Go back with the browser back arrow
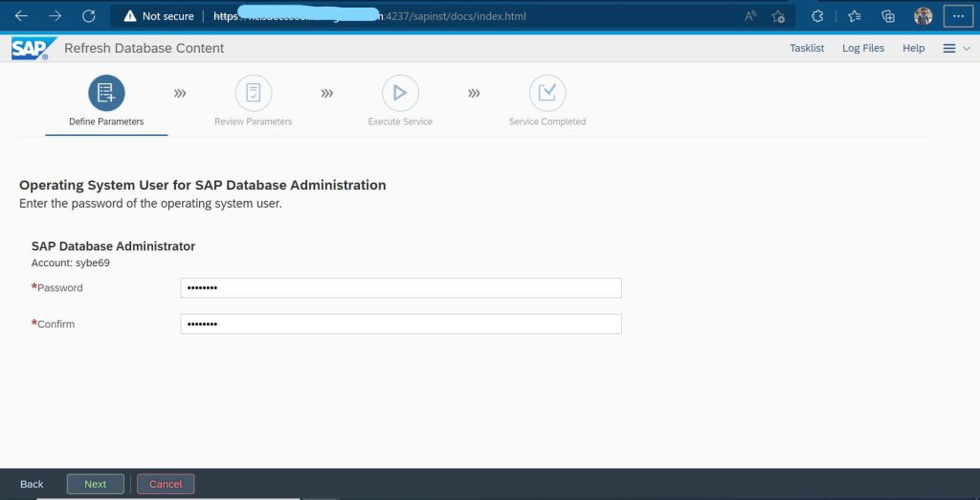 (x=21, y=16)
